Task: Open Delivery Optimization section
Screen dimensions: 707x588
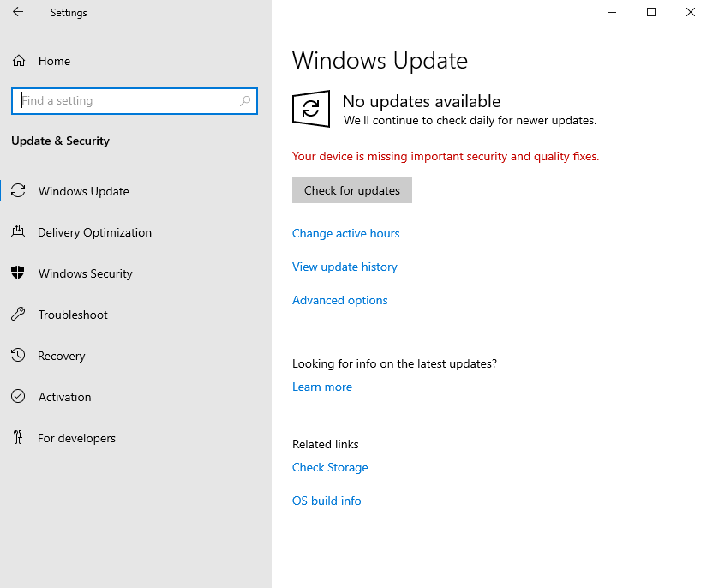Action: tap(94, 232)
